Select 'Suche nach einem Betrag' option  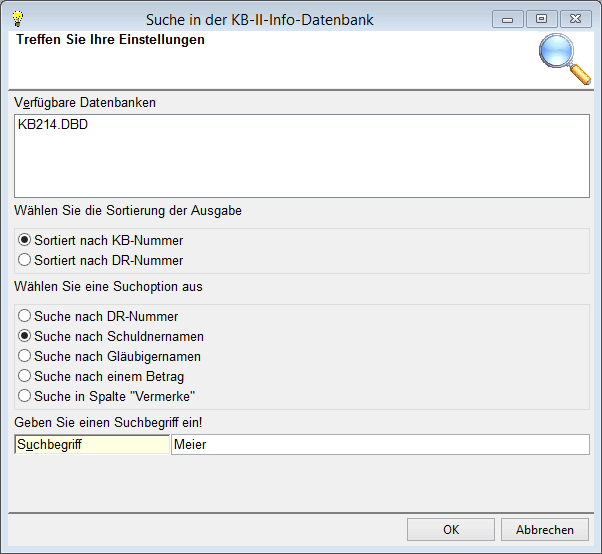coord(25,376)
